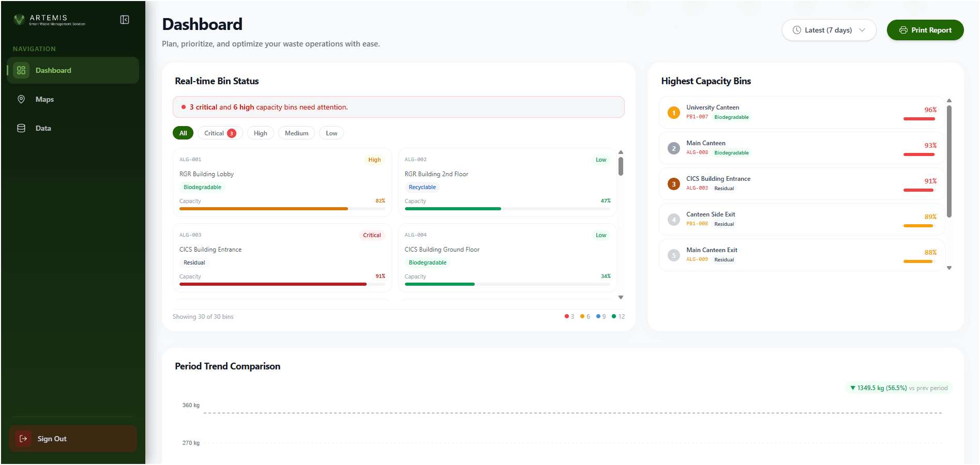Collapse the sidebar using the collapse icon
The image size is (980, 465).
[x=124, y=19]
